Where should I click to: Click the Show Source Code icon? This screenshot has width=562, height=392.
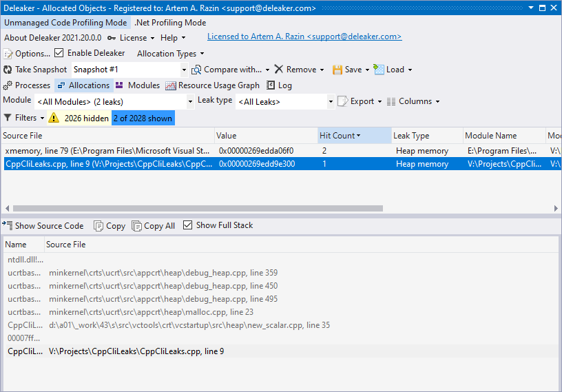coord(7,225)
